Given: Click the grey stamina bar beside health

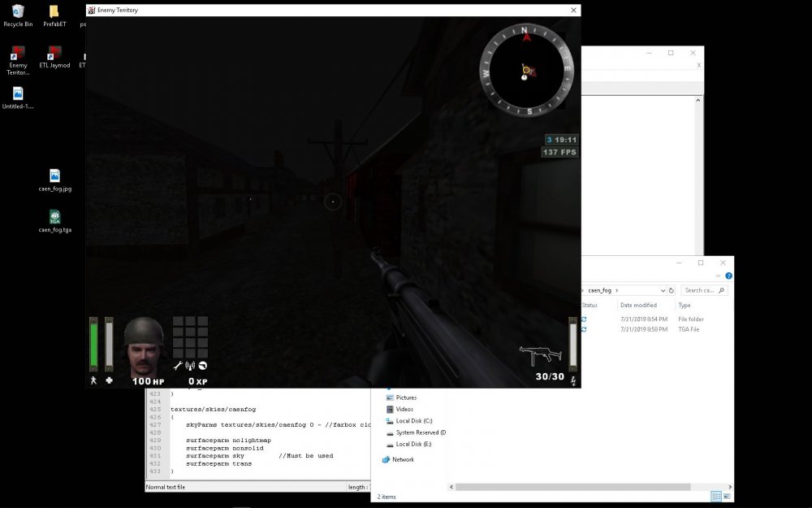Looking at the screenshot, I should [109, 344].
